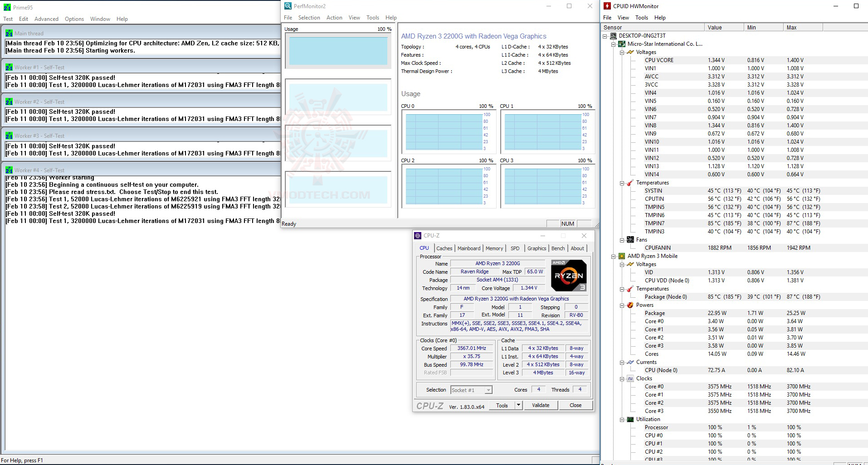Collapse the Powers node in HWMonitor
The image size is (868, 465).
622,305
